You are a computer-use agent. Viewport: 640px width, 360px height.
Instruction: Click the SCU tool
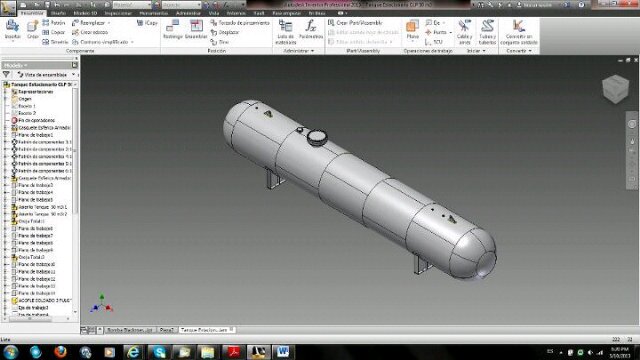(x=434, y=42)
